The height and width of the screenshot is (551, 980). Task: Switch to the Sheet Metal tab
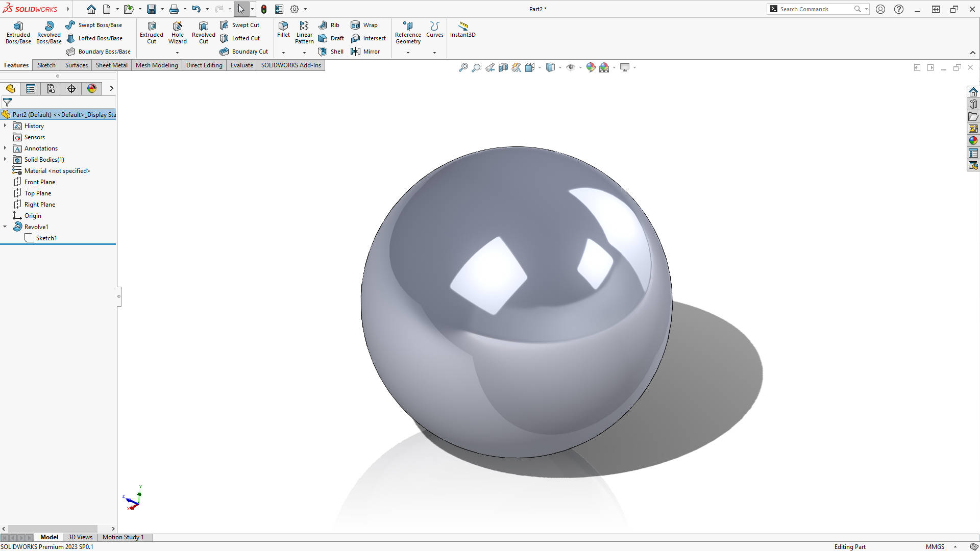coord(111,65)
